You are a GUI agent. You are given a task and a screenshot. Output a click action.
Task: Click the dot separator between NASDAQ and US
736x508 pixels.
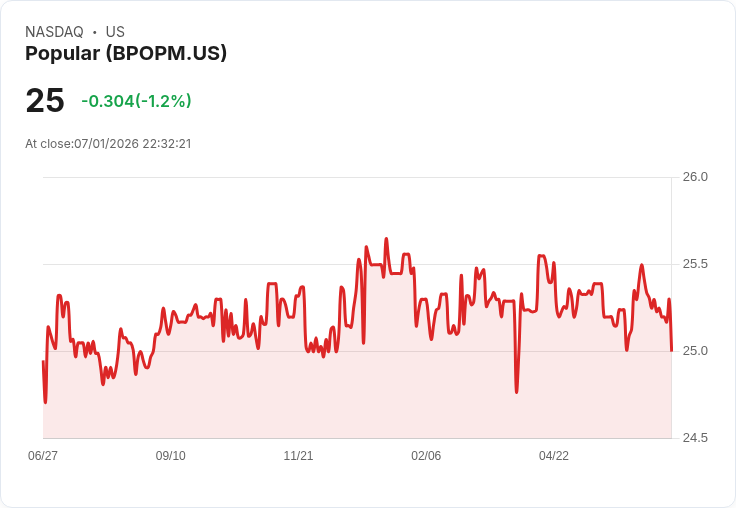point(95,32)
